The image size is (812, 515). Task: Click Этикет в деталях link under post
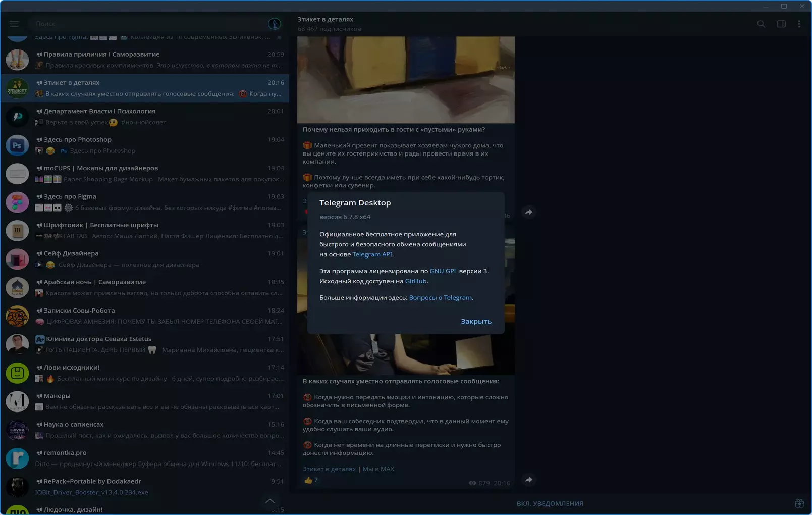[329, 469]
